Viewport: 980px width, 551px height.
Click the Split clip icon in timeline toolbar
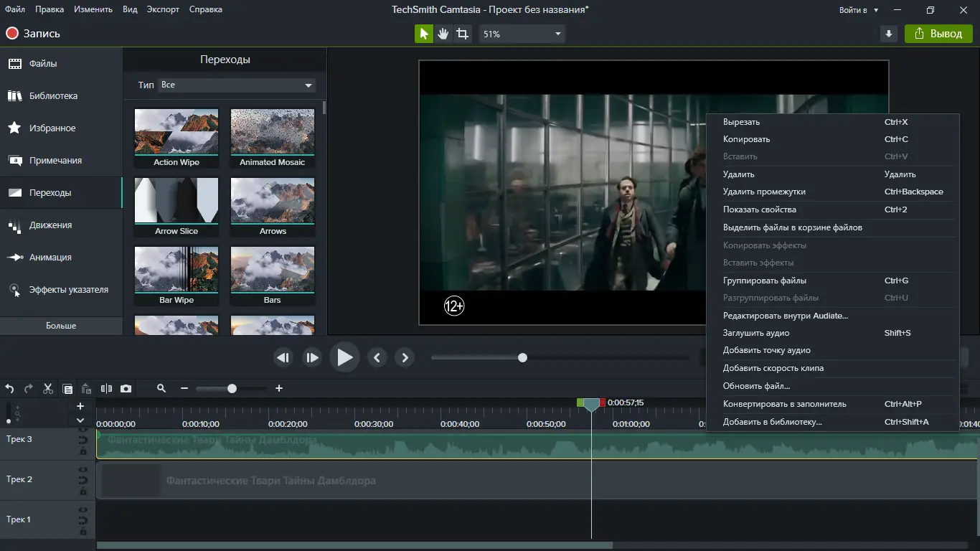106,389
